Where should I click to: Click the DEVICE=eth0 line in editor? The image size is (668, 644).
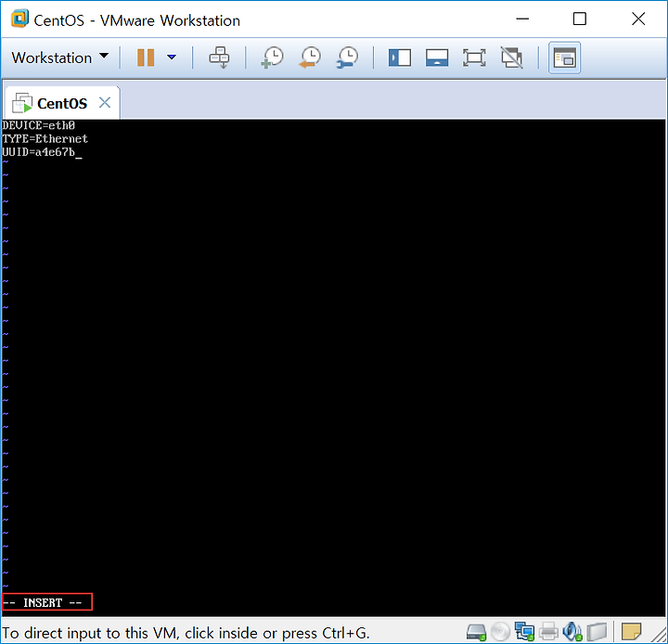tap(39, 125)
